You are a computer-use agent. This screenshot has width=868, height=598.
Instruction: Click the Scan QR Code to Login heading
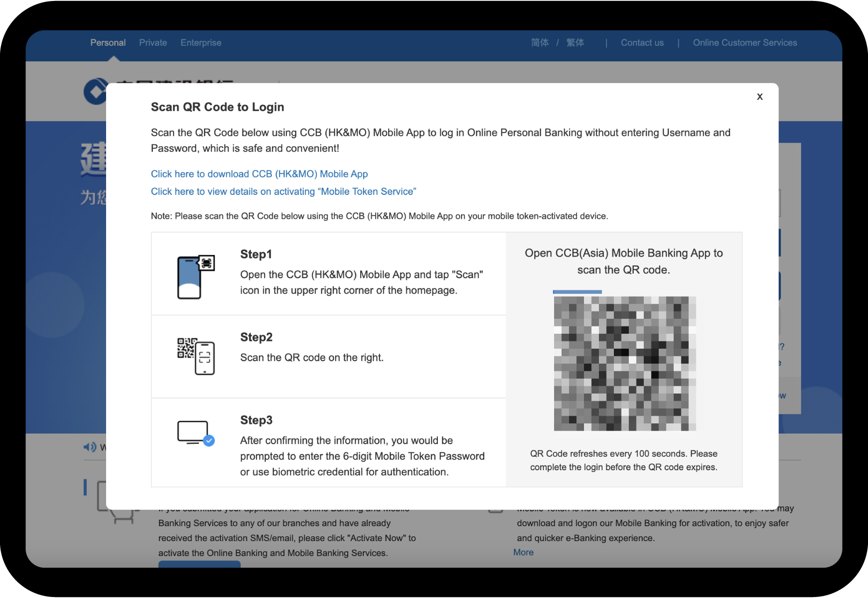(217, 107)
